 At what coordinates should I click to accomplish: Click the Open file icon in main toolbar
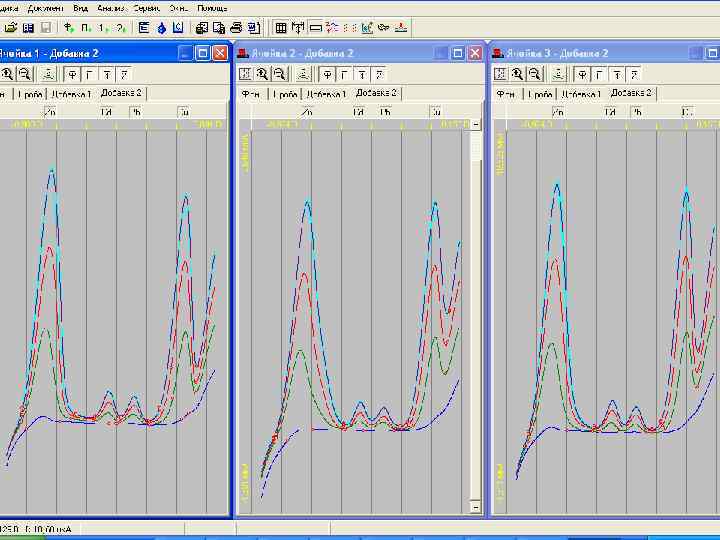(11, 28)
